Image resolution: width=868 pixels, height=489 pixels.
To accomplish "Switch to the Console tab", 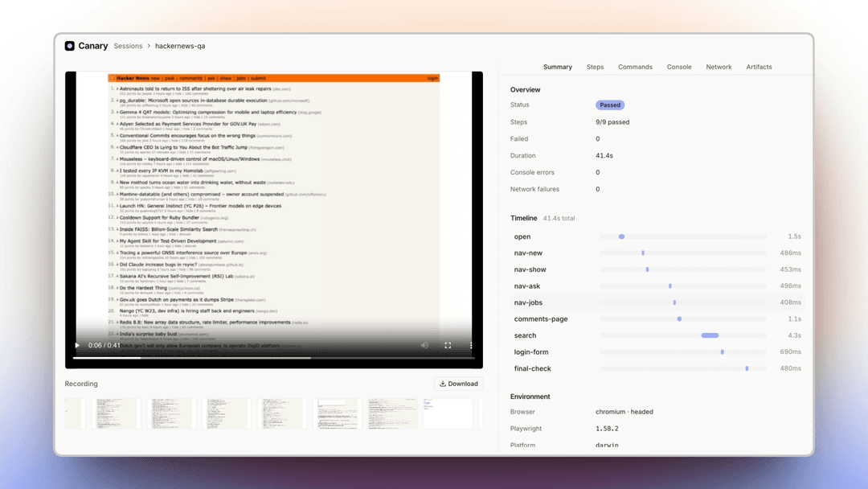I will click(678, 67).
